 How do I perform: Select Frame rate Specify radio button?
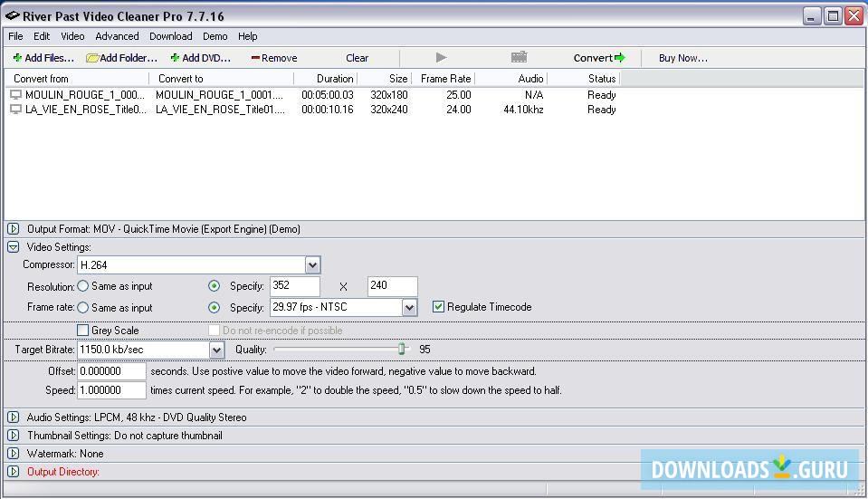(x=214, y=308)
